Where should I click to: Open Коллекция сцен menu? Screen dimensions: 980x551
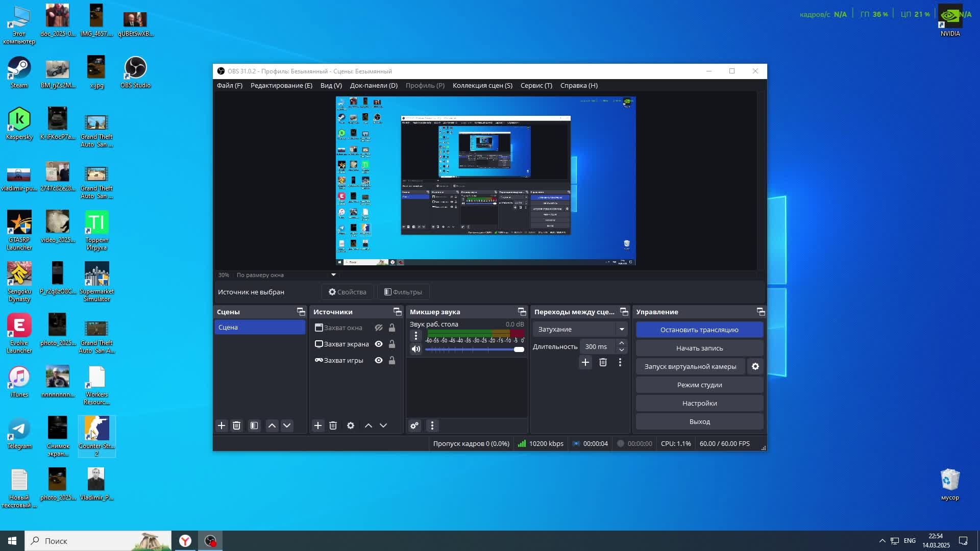pyautogui.click(x=482, y=85)
